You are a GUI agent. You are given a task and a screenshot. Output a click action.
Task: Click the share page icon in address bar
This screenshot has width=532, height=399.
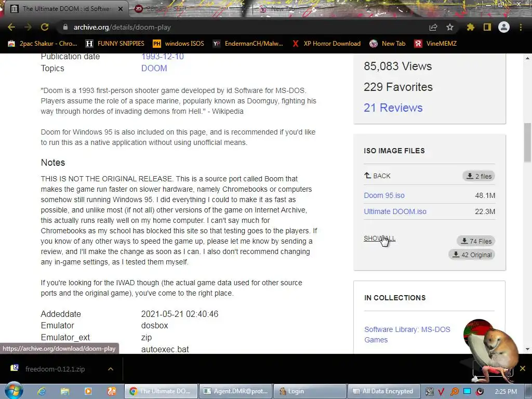coord(433,27)
